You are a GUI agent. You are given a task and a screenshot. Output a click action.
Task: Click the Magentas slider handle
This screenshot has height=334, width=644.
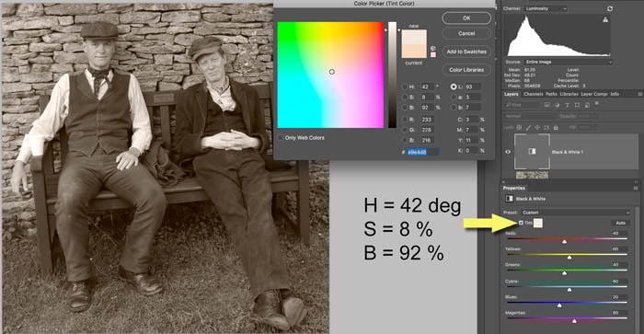coord(574,321)
